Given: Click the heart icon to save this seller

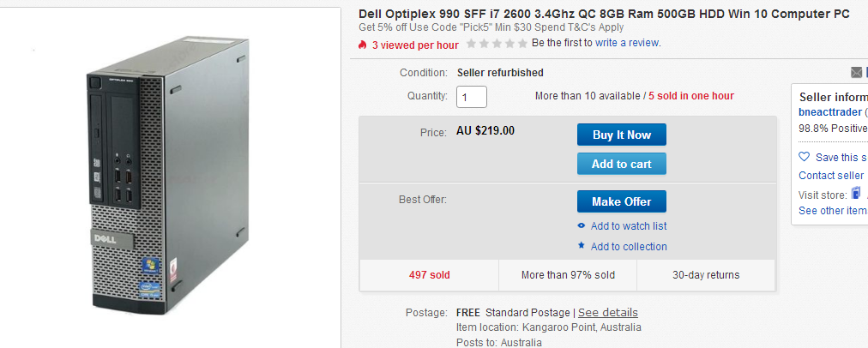Looking at the screenshot, I should pyautogui.click(x=805, y=157).
